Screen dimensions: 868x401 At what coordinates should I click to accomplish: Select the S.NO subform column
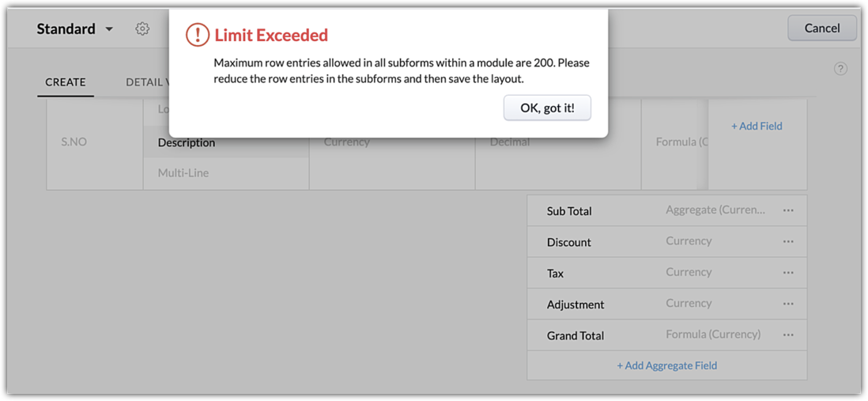point(74,142)
